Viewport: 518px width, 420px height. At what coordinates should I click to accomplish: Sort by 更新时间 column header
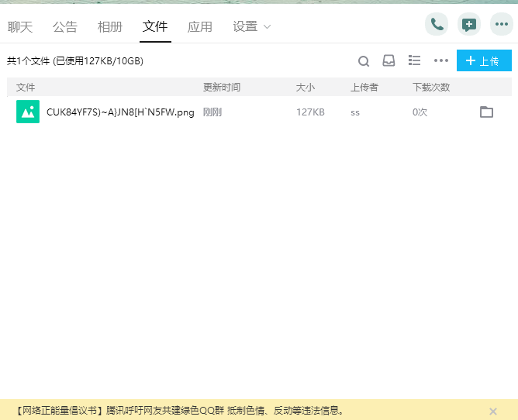click(x=221, y=87)
